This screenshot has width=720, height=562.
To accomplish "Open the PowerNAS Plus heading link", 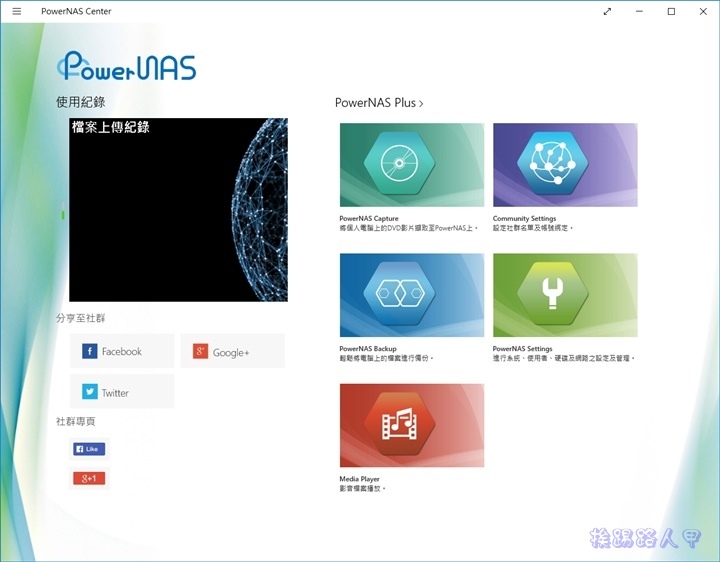I will click(375, 103).
